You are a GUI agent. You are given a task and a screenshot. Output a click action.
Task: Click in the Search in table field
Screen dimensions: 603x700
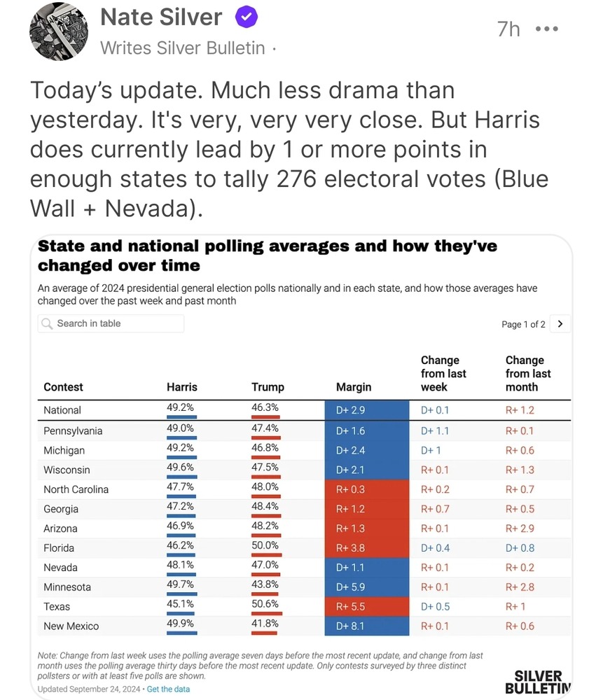(111, 323)
